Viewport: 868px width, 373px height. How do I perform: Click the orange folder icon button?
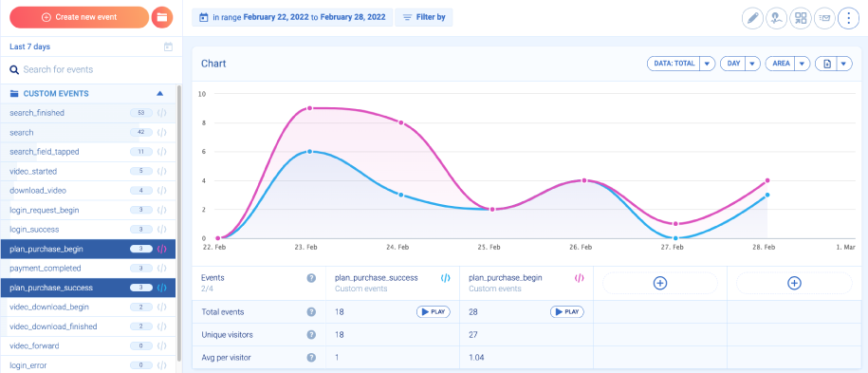[162, 17]
